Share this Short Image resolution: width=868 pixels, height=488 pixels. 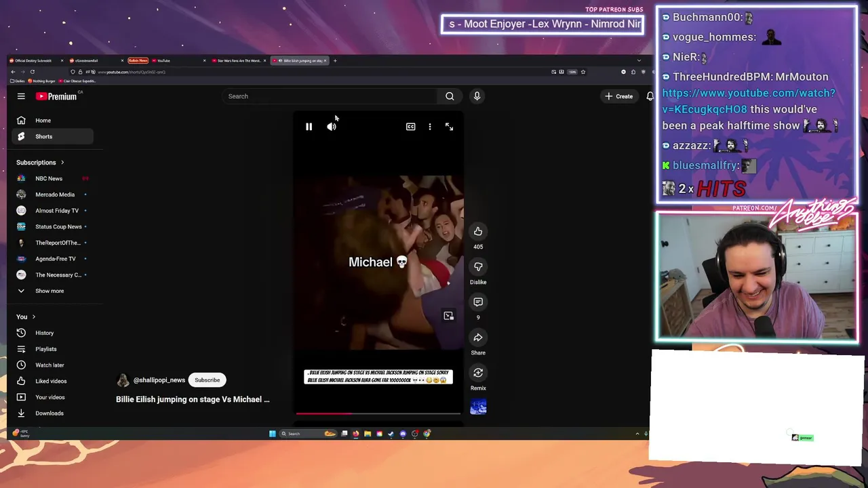tap(478, 338)
